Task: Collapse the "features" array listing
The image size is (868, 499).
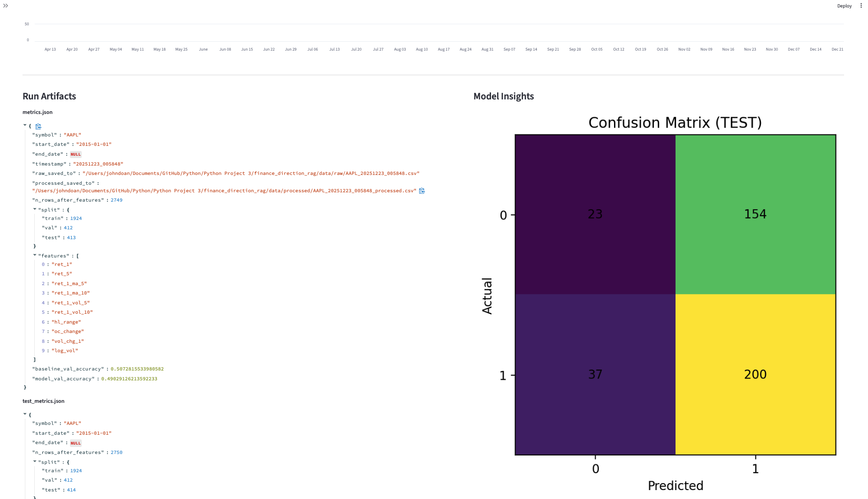Action: click(34, 255)
